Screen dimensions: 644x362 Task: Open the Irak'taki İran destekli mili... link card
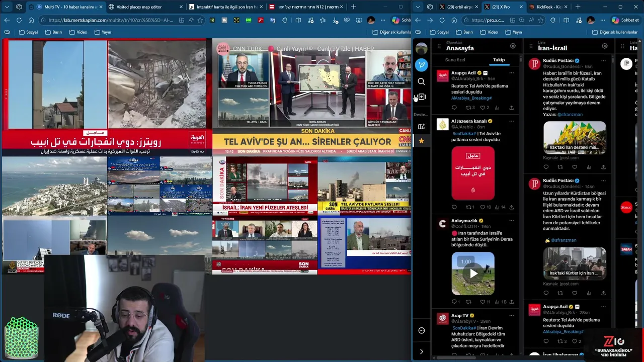pyautogui.click(x=575, y=137)
